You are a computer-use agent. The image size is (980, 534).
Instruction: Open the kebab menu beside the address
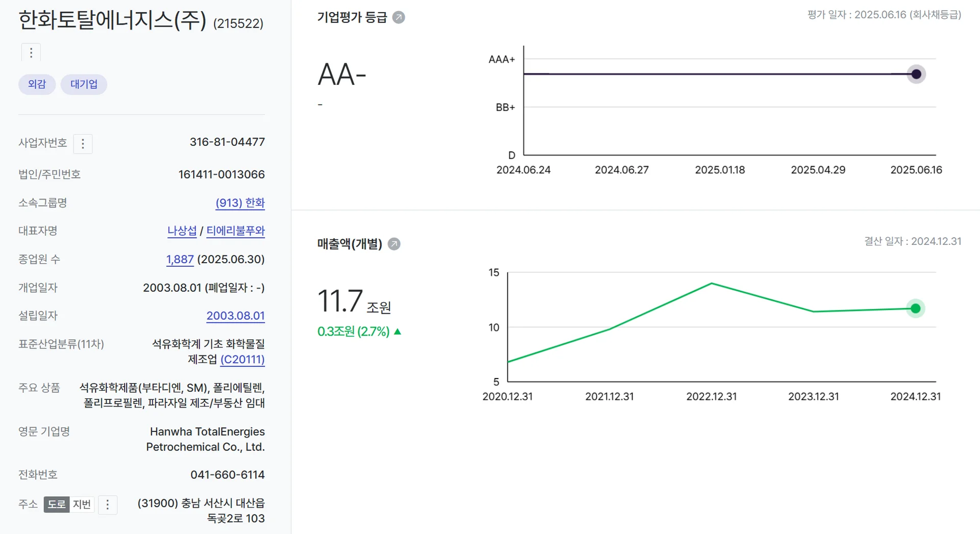coord(108,505)
